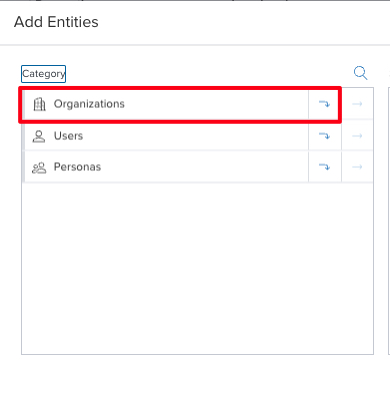Drill into Users with the curved arrow

(324, 136)
